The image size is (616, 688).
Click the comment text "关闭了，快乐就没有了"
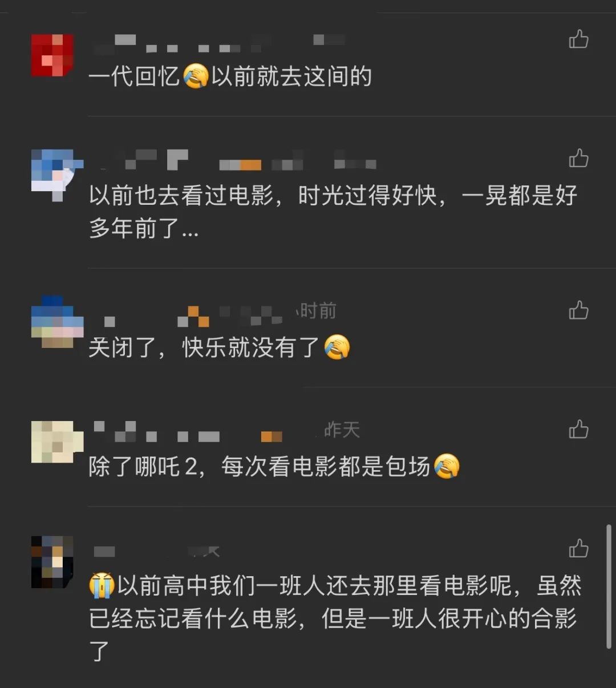(220, 347)
